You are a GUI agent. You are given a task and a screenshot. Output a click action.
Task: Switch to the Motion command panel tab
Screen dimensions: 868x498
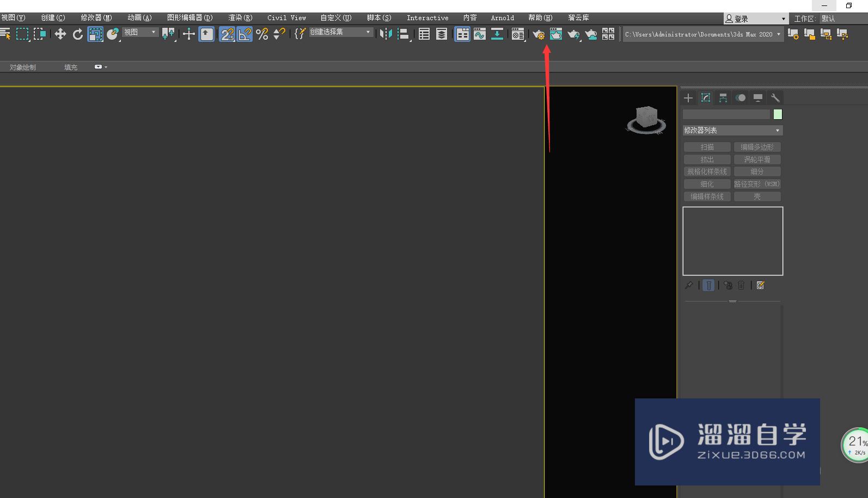[741, 98]
